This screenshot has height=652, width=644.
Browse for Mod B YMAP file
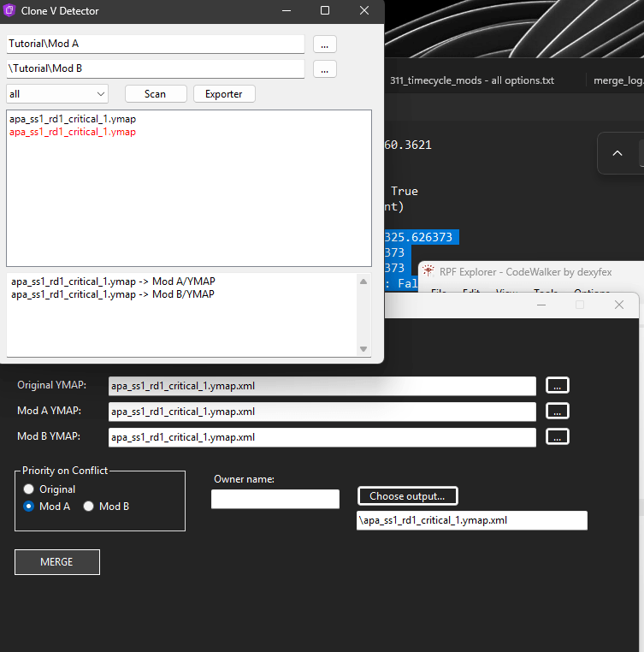557,436
